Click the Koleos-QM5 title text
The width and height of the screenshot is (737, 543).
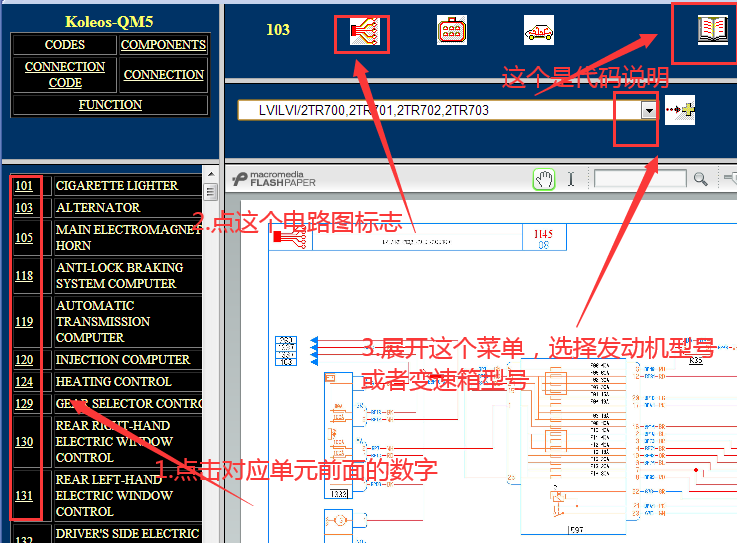point(109,22)
